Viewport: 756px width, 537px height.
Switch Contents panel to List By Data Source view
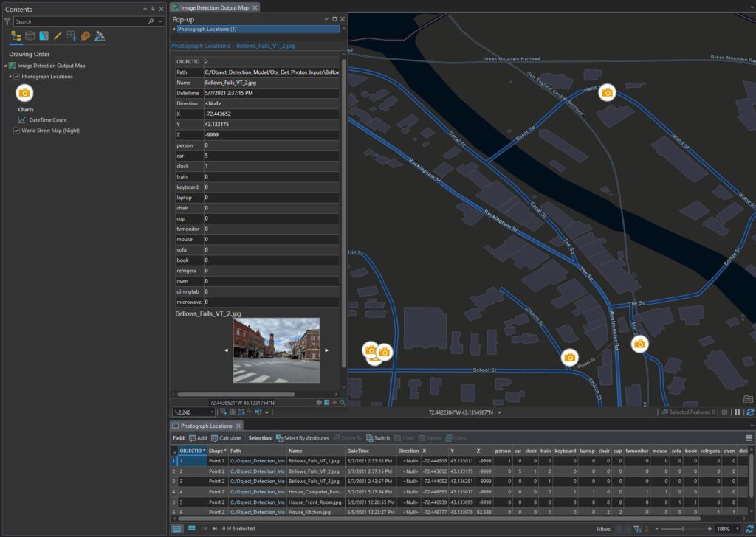click(29, 35)
